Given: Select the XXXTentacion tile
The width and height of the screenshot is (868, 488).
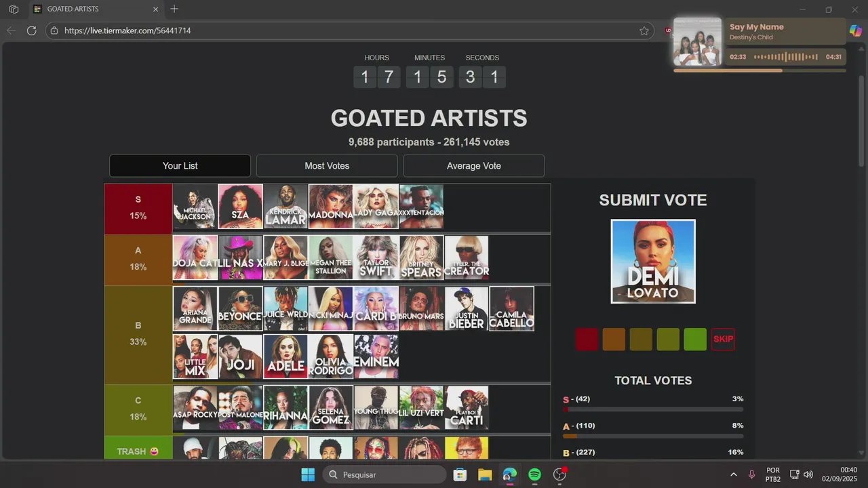Looking at the screenshot, I should [421, 207].
